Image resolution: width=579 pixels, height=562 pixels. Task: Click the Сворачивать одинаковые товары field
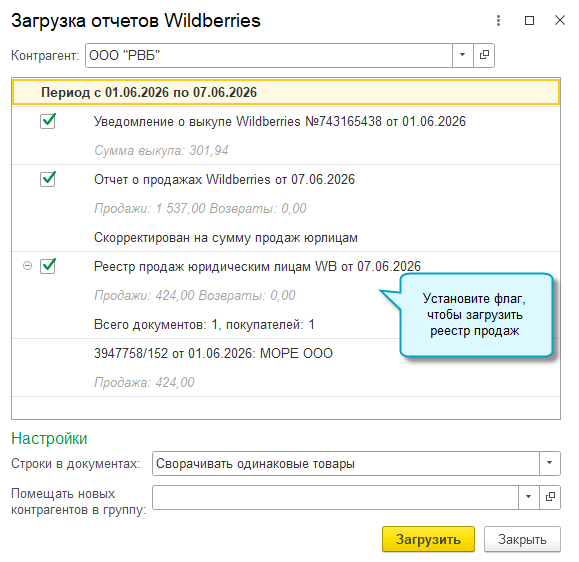tap(346, 463)
